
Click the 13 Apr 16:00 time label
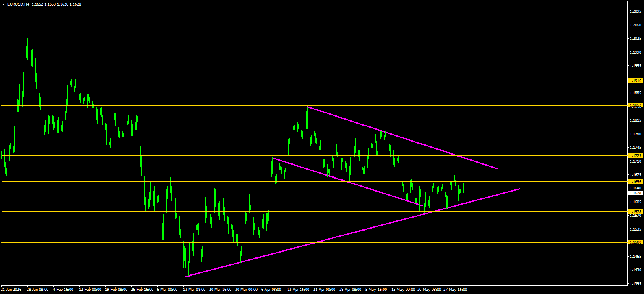pos(298,290)
